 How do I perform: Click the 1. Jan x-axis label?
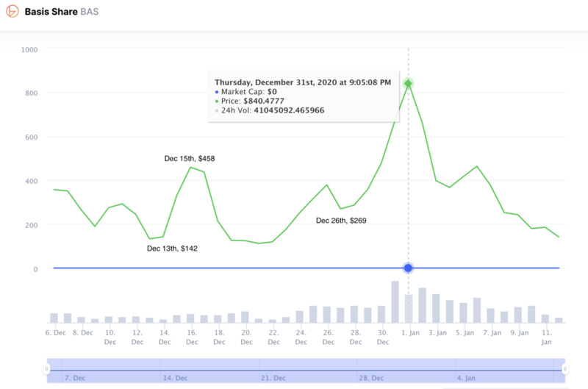click(410, 332)
